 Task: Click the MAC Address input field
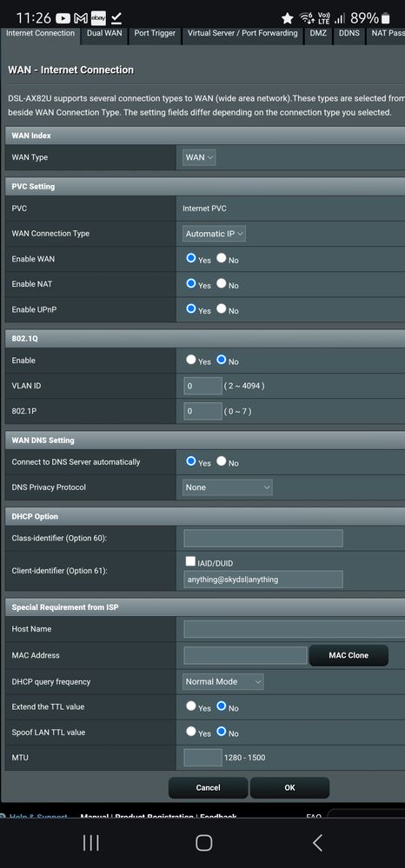[x=245, y=655]
